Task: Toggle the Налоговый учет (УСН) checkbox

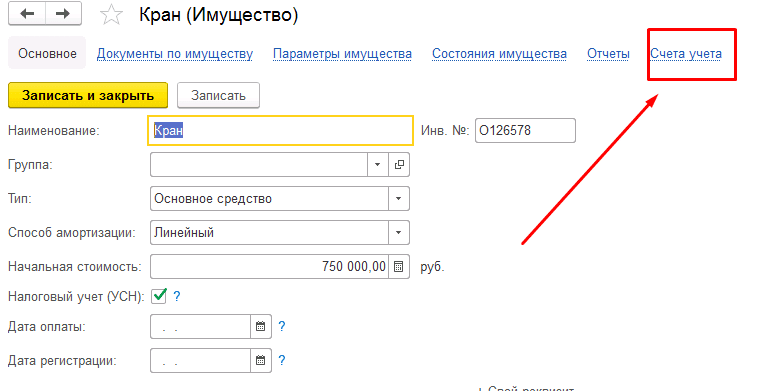Action: coord(159,296)
